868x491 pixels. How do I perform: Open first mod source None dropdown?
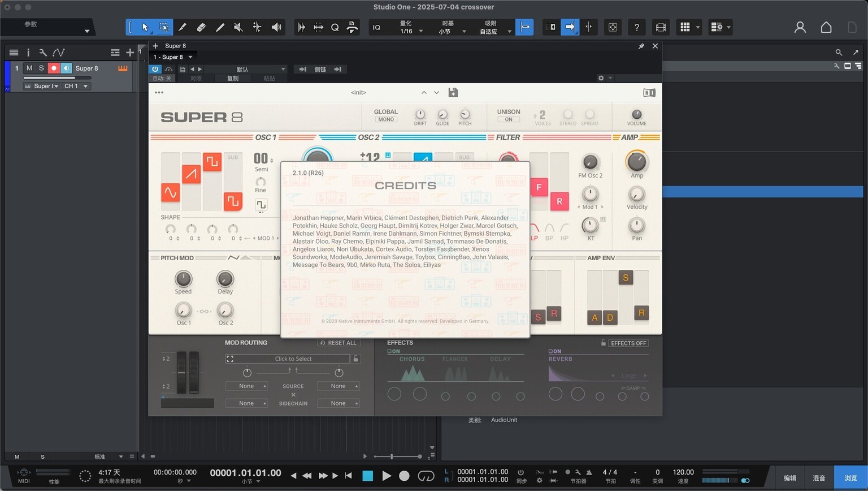tap(246, 386)
